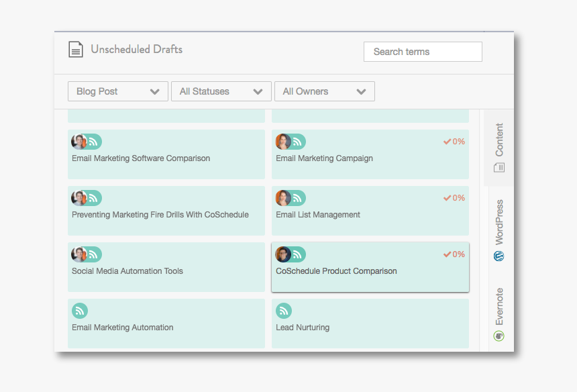Click the Unscheduled Drafts document icon
The image size is (577, 392).
click(76, 50)
